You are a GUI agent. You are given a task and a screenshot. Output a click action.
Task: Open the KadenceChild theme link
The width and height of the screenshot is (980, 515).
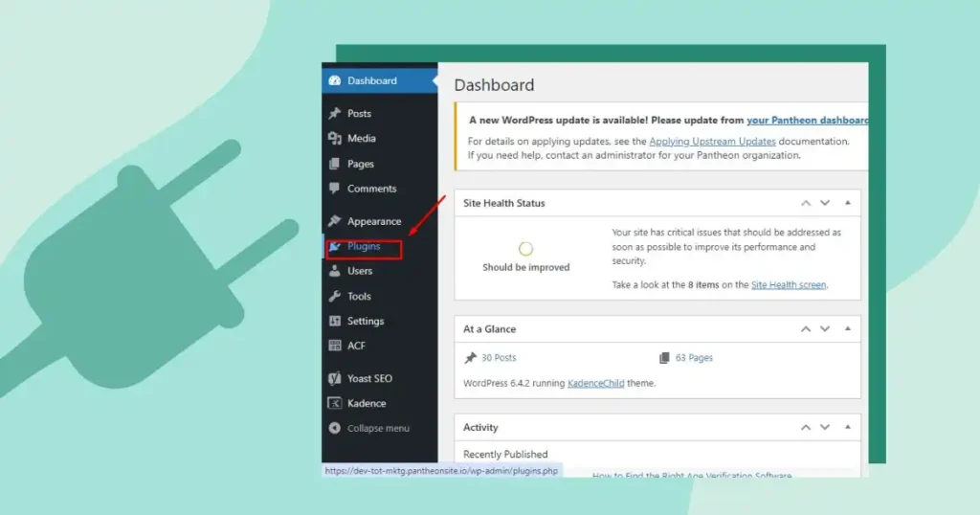click(595, 383)
